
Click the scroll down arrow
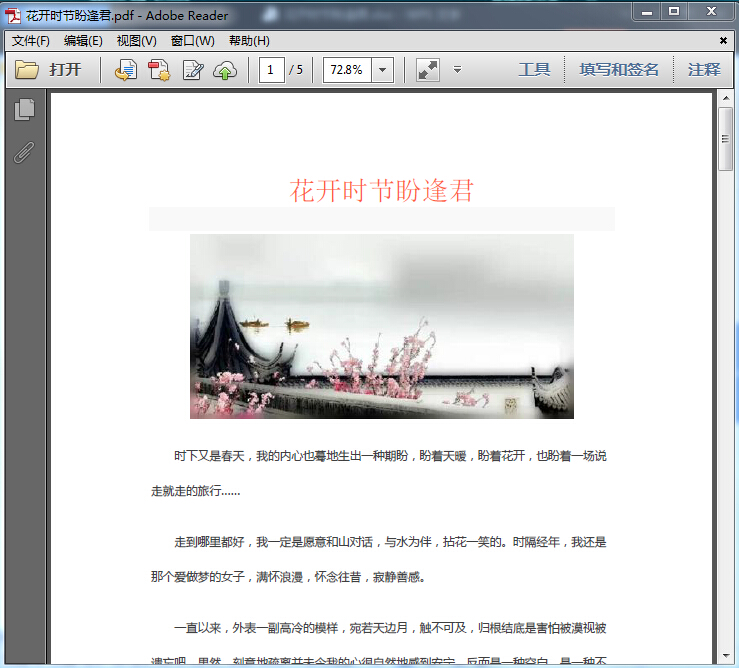tap(726, 656)
